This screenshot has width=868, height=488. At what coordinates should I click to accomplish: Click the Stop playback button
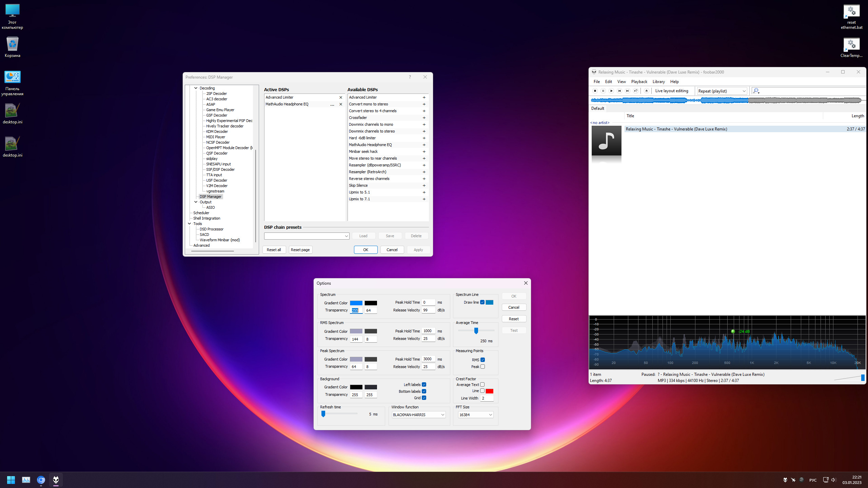(595, 91)
